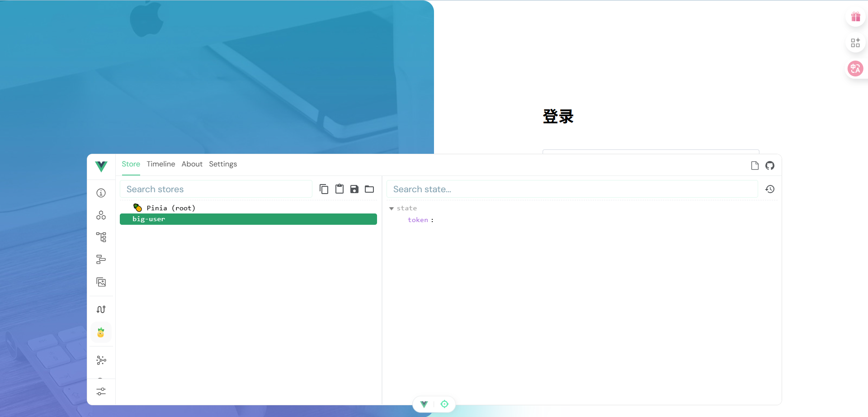The image size is (868, 417).
Task: Open the Settings tab
Action: click(223, 164)
